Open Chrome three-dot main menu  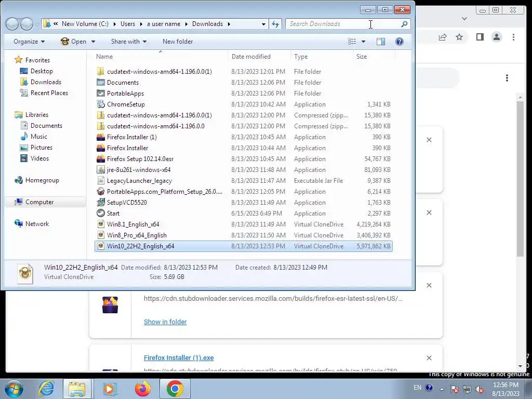tap(514, 37)
